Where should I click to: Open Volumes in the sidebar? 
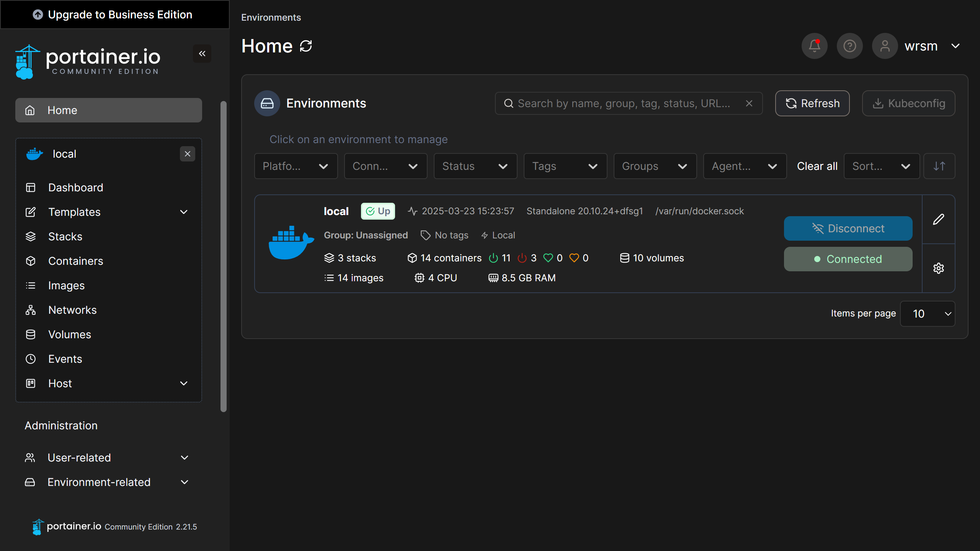point(109,334)
